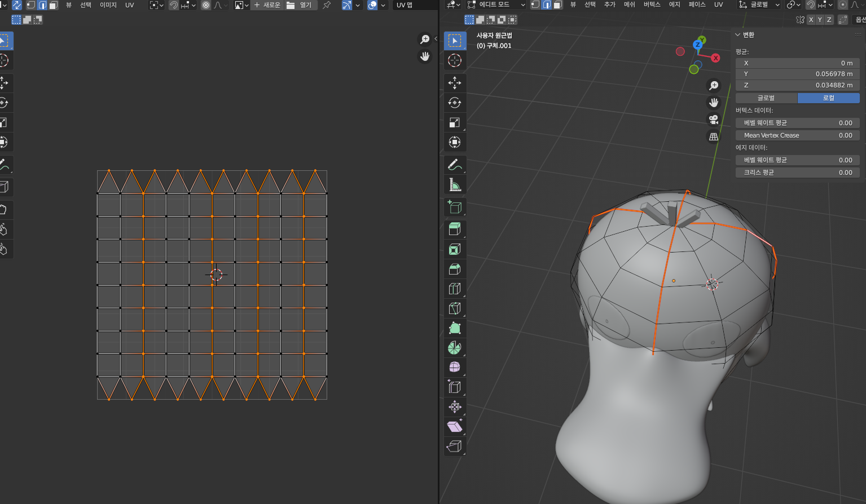Image resolution: width=866 pixels, height=504 pixels.
Task: Select the Shrink/Fatten tool
Action: pos(455,407)
